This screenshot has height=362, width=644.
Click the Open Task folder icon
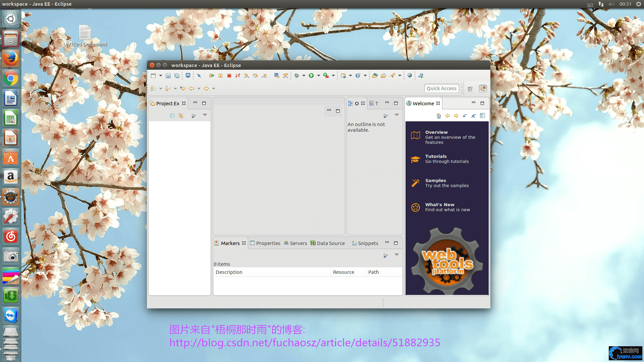pyautogui.click(x=383, y=76)
